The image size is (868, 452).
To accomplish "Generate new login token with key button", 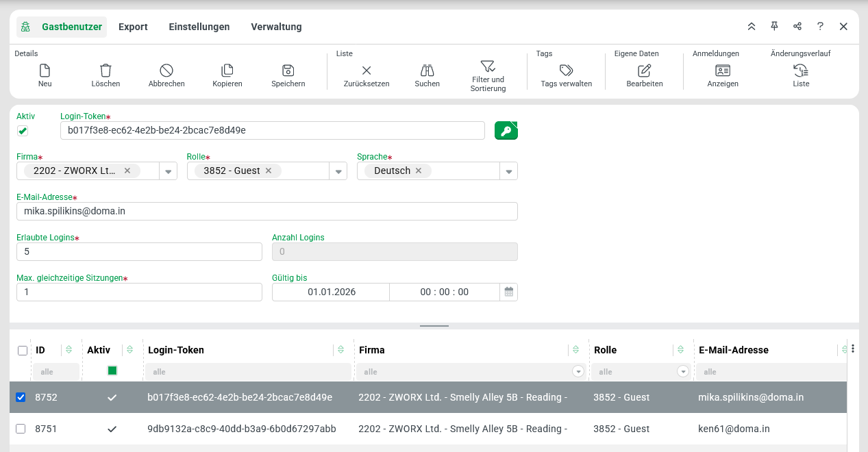I will 506,131.
